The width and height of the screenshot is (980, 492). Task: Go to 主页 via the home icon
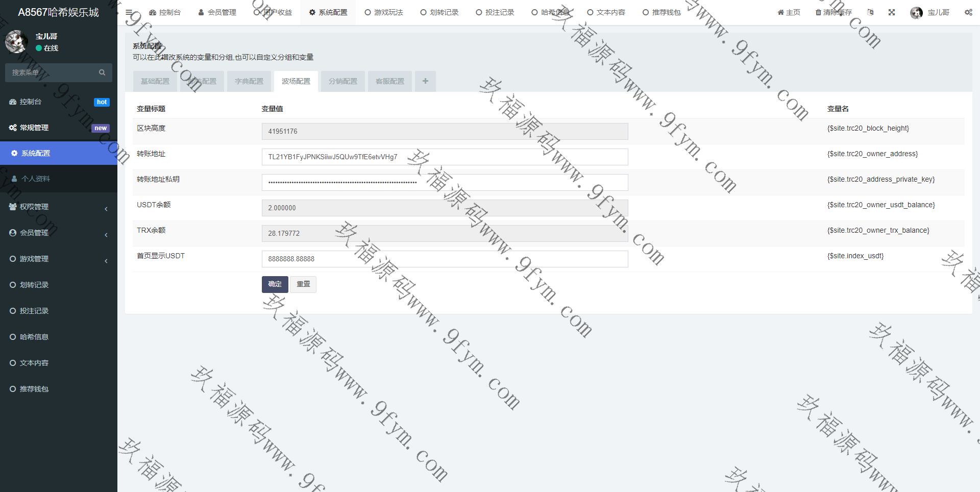[789, 12]
